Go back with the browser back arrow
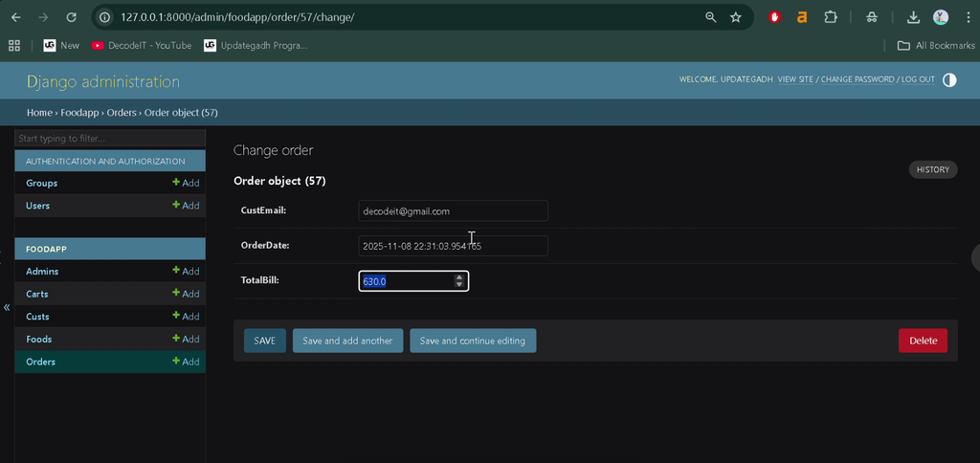 tap(15, 17)
